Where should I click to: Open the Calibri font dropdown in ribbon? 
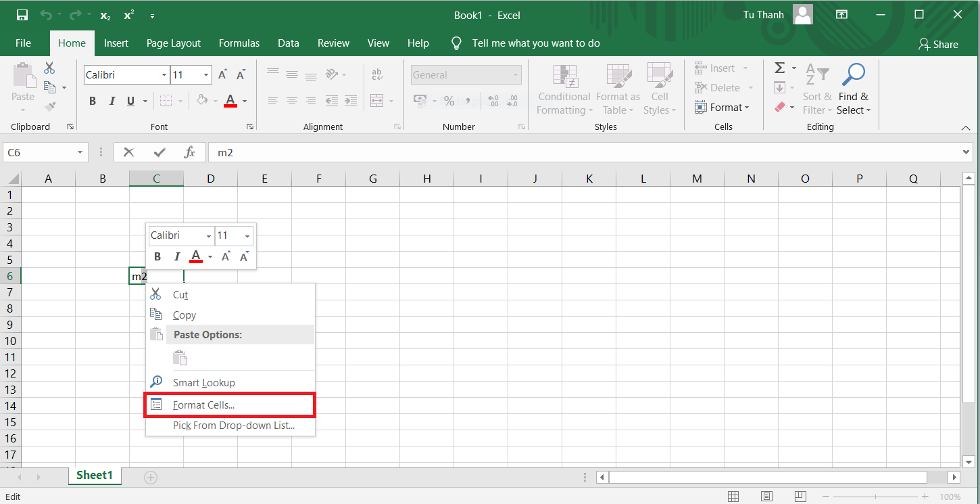(x=164, y=75)
